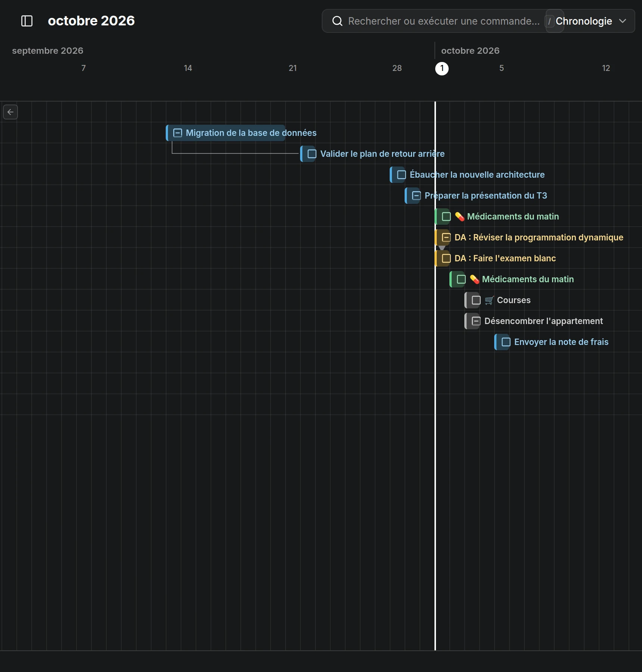Click the slash shortcut badge in search bar
Image resolution: width=642 pixels, height=672 pixels.
[549, 21]
